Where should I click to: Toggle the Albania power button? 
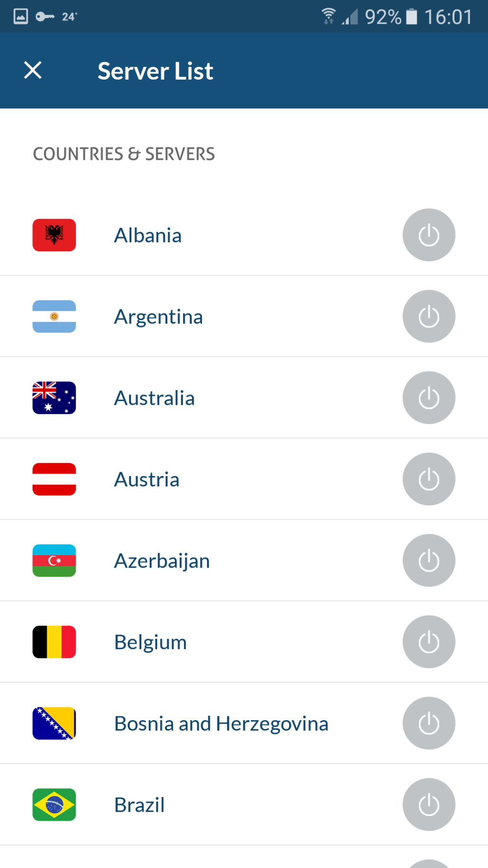point(428,235)
